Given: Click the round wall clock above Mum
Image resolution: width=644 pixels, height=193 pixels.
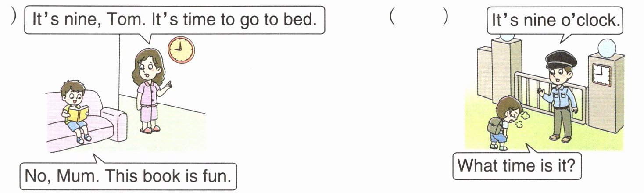Looking at the screenshot, I should 181,50.
